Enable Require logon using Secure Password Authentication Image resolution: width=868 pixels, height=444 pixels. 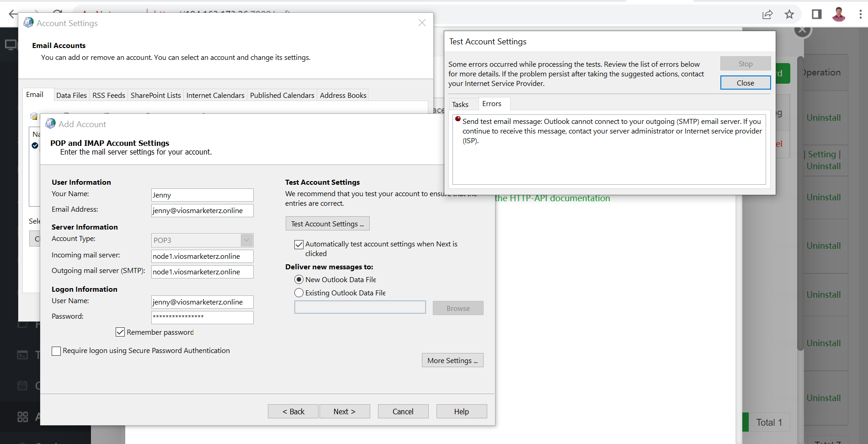coord(56,351)
